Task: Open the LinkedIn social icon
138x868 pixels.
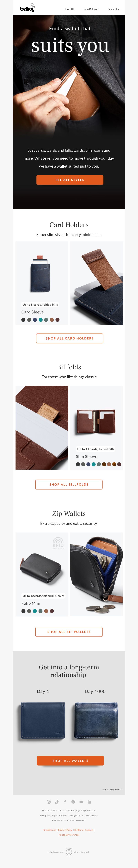Action: coord(89,802)
